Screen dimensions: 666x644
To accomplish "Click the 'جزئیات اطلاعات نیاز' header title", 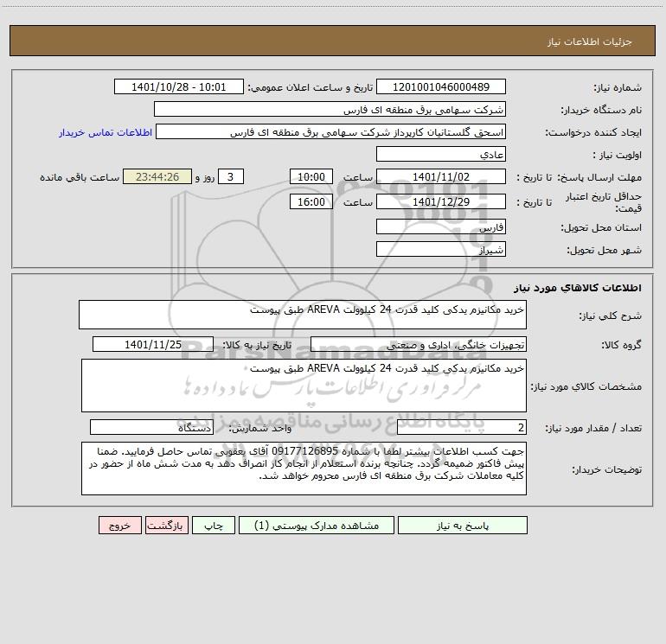I will pos(590,41).
